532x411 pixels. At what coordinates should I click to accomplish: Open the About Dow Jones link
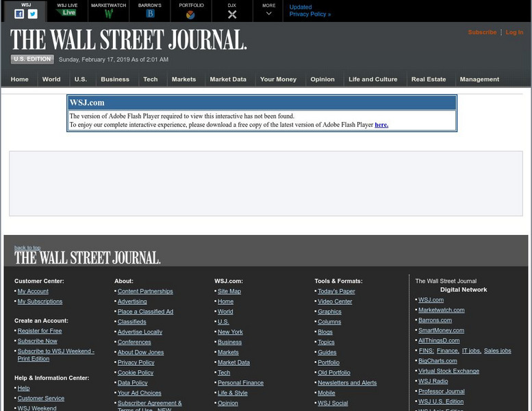(x=140, y=352)
